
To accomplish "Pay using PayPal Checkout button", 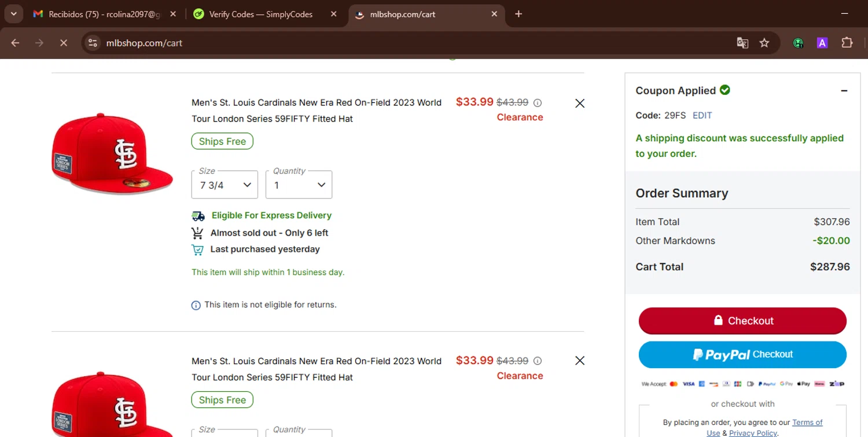I will (x=742, y=354).
